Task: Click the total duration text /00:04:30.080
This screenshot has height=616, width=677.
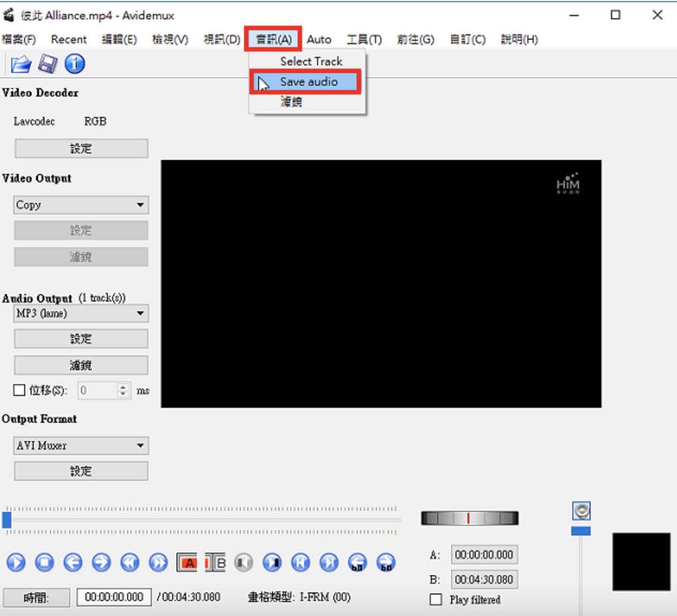Action: 189,597
